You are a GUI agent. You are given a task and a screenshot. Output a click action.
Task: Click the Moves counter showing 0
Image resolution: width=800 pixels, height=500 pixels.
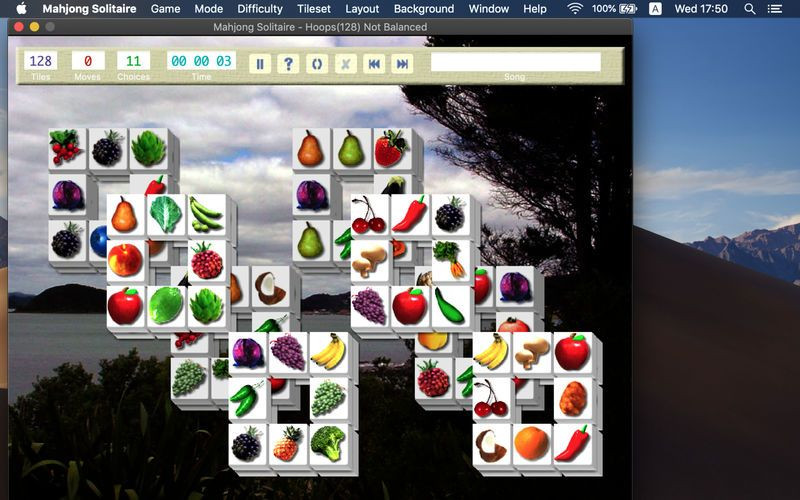[88, 61]
